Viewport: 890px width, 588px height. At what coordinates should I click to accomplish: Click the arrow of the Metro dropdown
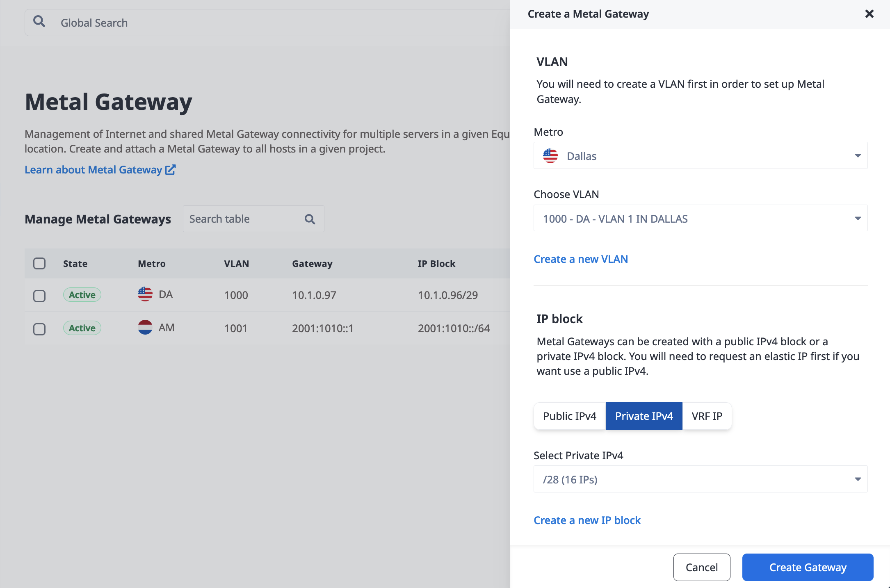(x=858, y=156)
